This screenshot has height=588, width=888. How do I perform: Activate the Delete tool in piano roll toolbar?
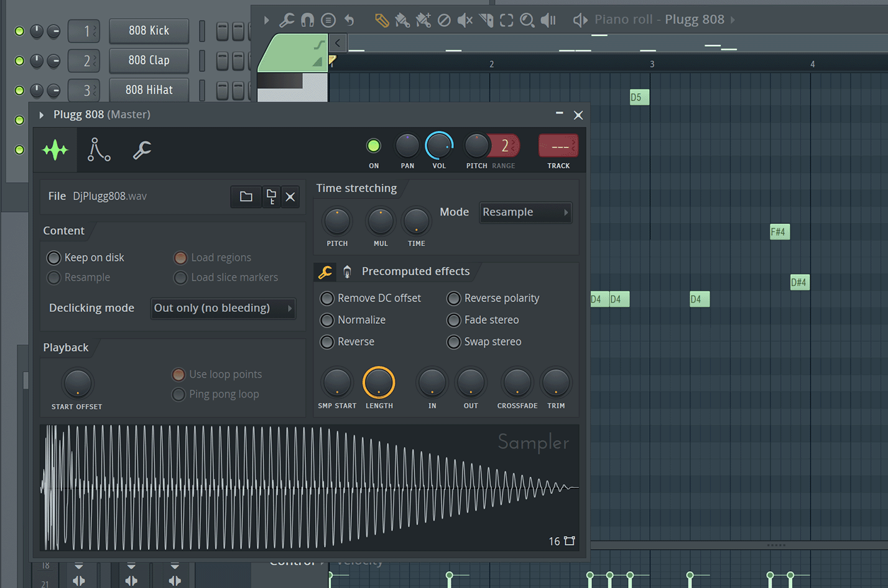tap(444, 21)
